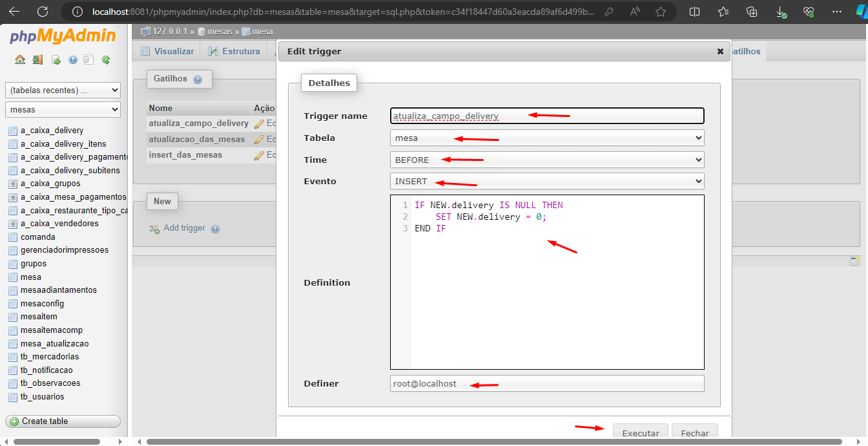Click the phpMyAdmin Home icon

pos(20,60)
